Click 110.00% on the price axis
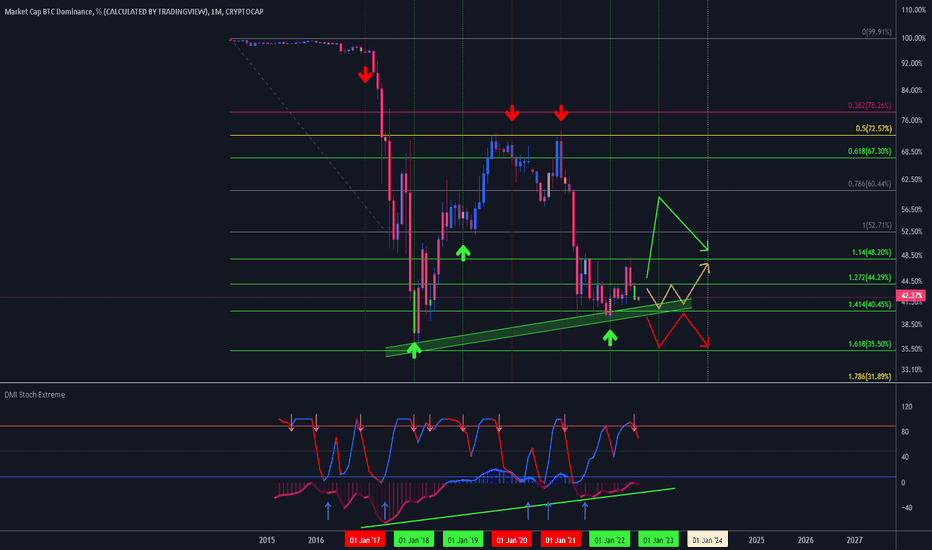Image resolution: width=932 pixels, height=550 pixels. tap(913, 10)
